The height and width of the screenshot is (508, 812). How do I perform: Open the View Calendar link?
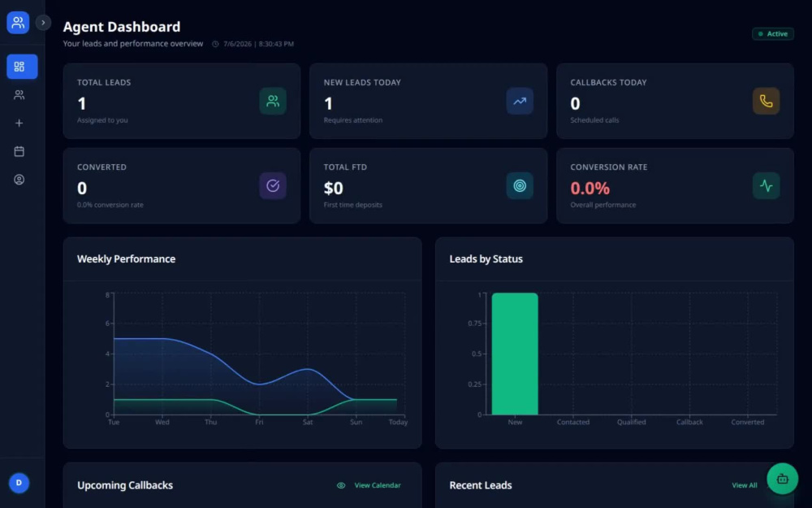tap(378, 486)
